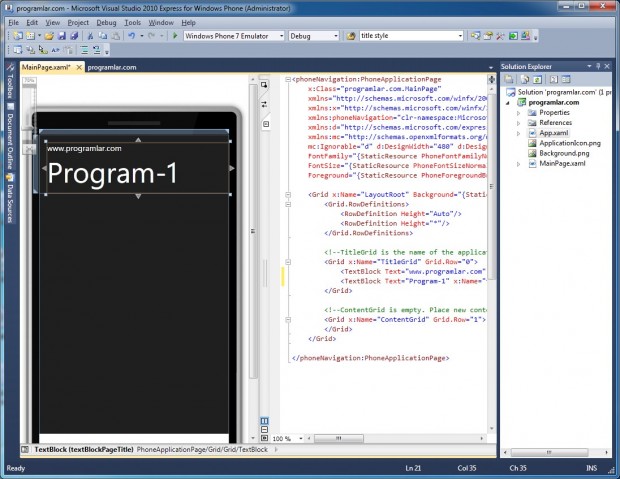Image resolution: width=620 pixels, height=479 pixels.
Task: Expand the Properties node in Solution Explorer
Action: 518,113
